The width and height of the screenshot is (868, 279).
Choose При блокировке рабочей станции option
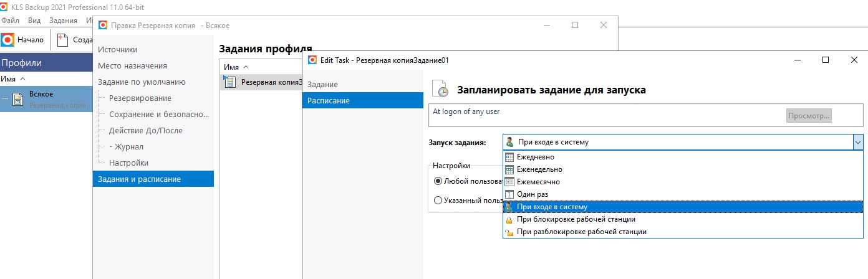tap(576, 219)
